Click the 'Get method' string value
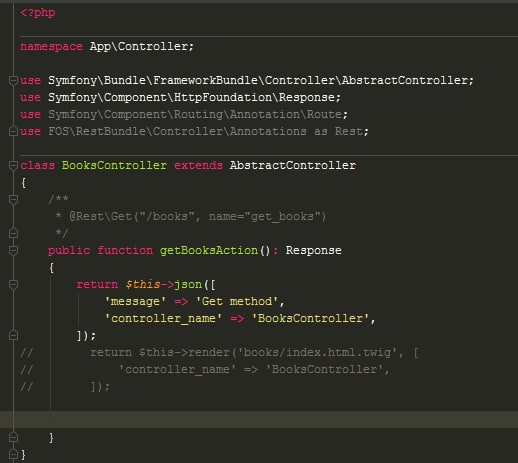Screen dimensions: 518x463 237,302
